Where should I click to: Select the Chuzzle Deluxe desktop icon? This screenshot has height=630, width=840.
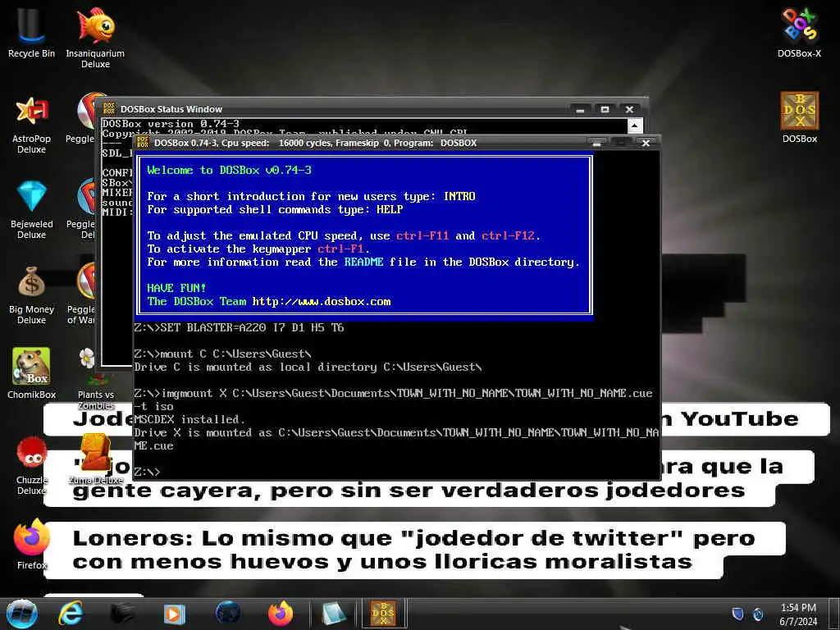tap(31, 465)
